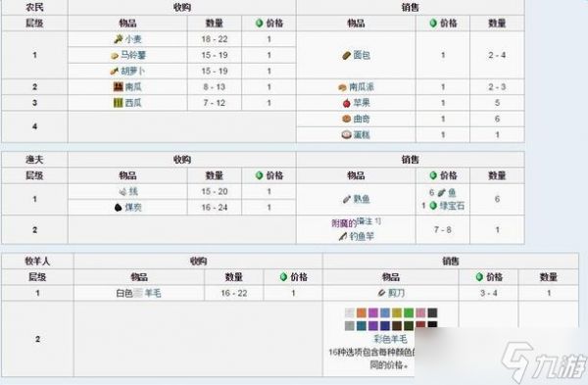Click the fishing rod price '7 - 8'
588x385 pixels.
tap(443, 229)
